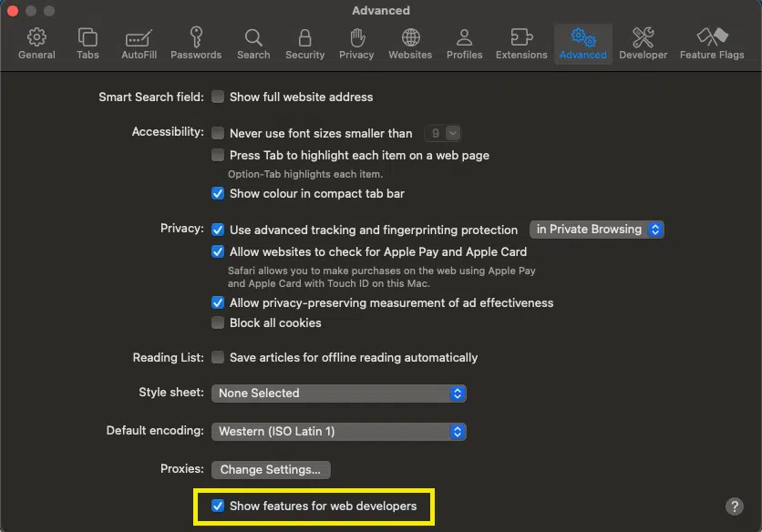The image size is (762, 532).
Task: Switch to Tabs settings icon
Action: (x=88, y=43)
